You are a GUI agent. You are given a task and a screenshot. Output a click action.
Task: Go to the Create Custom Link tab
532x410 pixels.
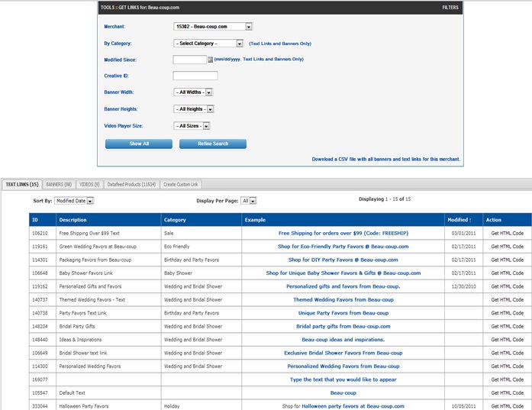180,184
